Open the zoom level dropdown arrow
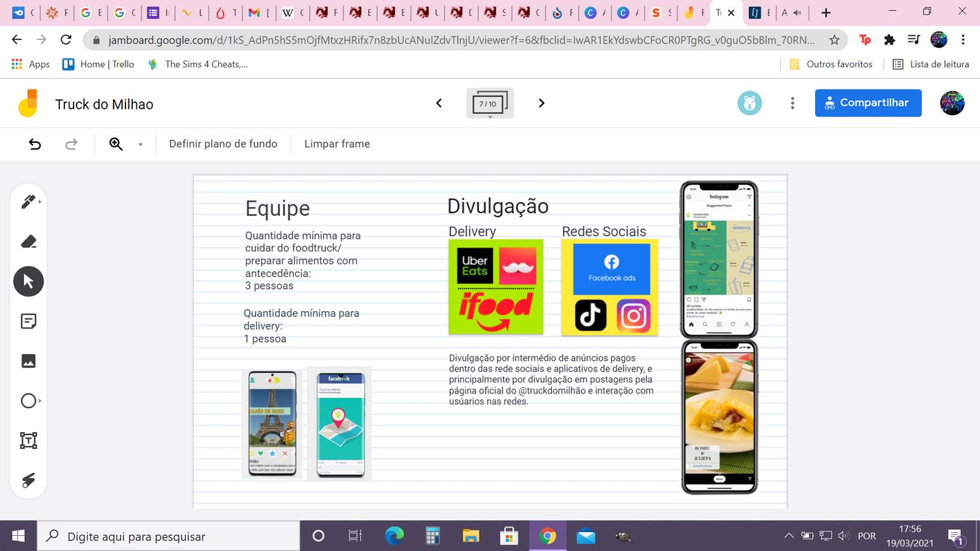The image size is (980, 551). click(140, 144)
